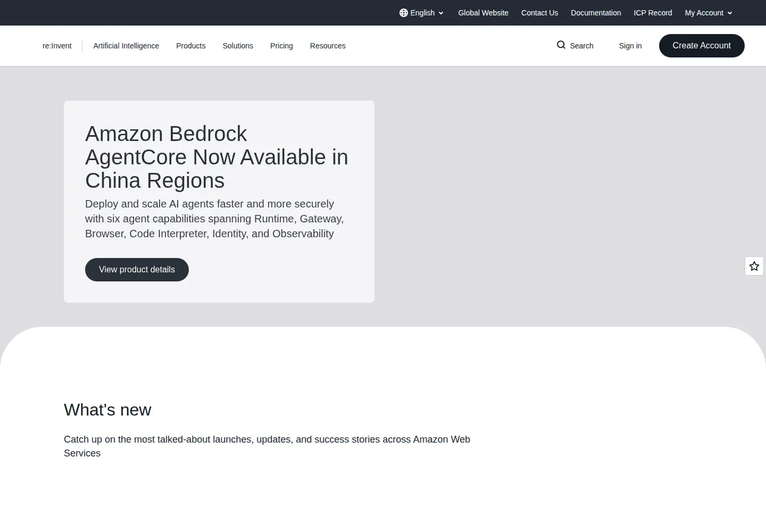
Task: Open the My Account dropdown
Action: (x=709, y=13)
